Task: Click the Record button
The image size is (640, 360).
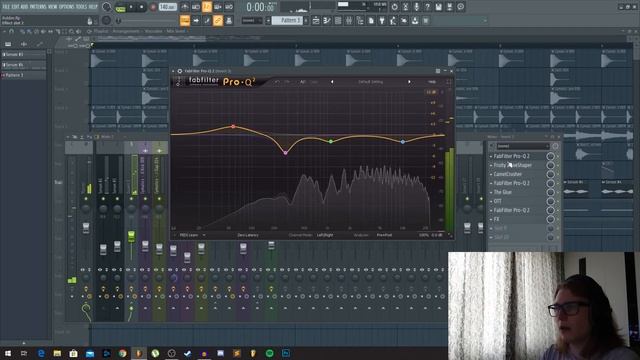Action: click(x=153, y=7)
